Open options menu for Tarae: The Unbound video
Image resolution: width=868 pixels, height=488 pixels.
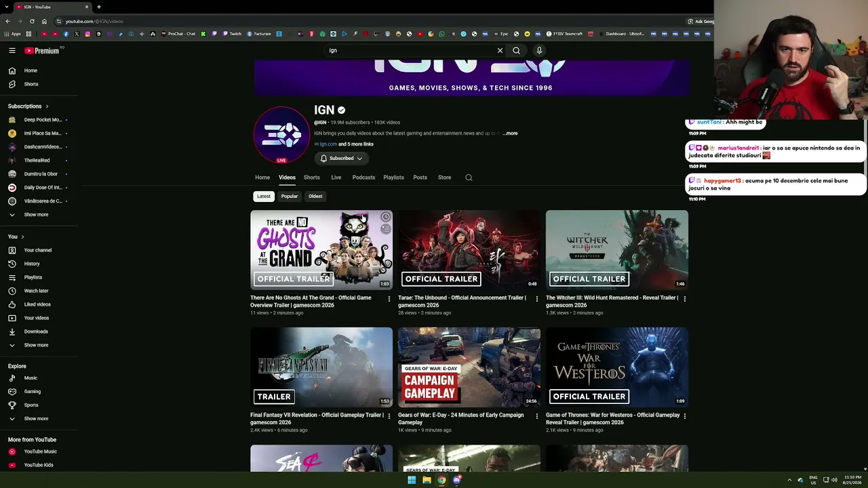[x=537, y=299]
